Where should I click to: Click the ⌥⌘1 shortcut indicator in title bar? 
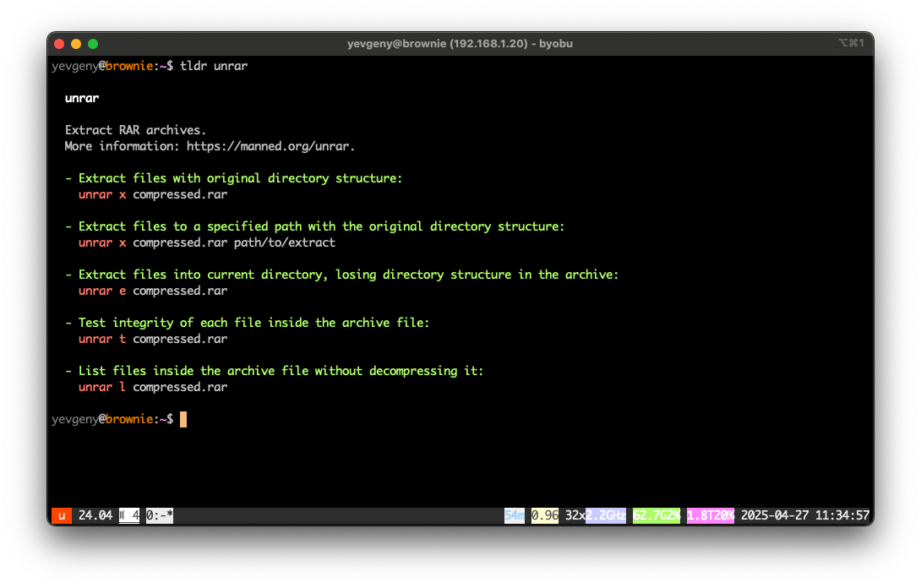point(851,43)
